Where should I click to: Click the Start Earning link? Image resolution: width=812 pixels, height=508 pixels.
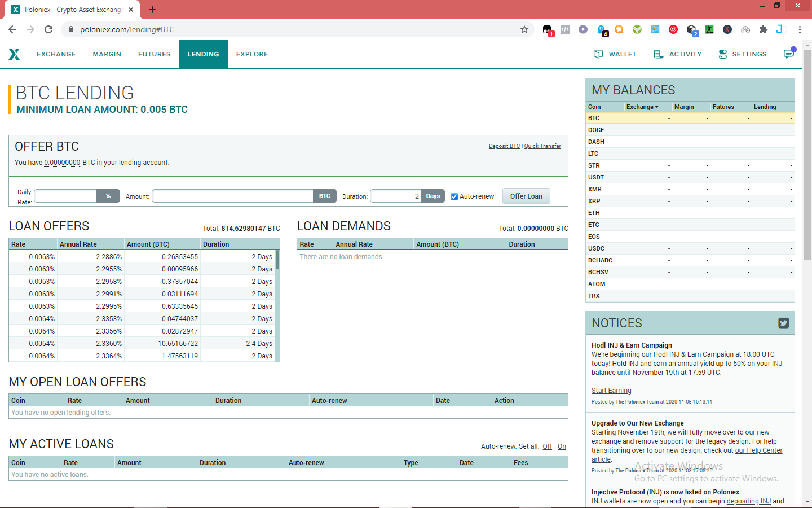611,391
